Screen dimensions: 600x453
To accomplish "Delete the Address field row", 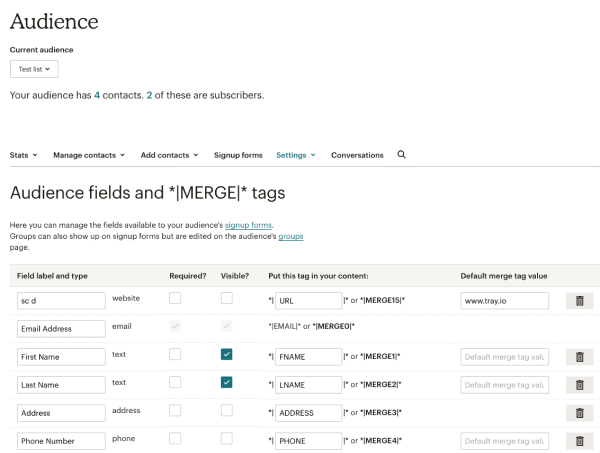I will pos(579,413).
